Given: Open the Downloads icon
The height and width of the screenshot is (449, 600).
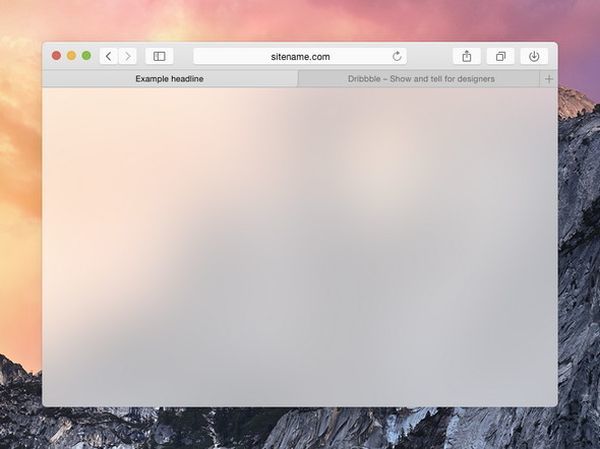Looking at the screenshot, I should 534,56.
